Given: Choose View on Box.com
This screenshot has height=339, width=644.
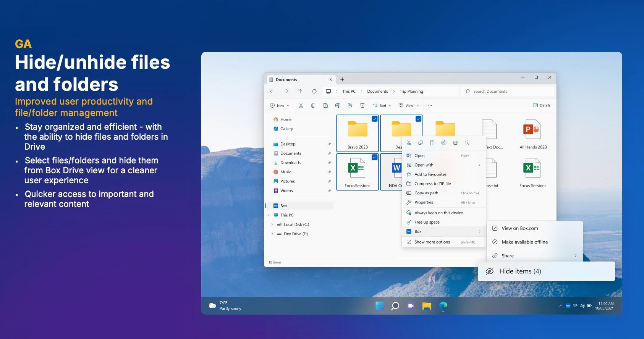Looking at the screenshot, I should (535, 228).
